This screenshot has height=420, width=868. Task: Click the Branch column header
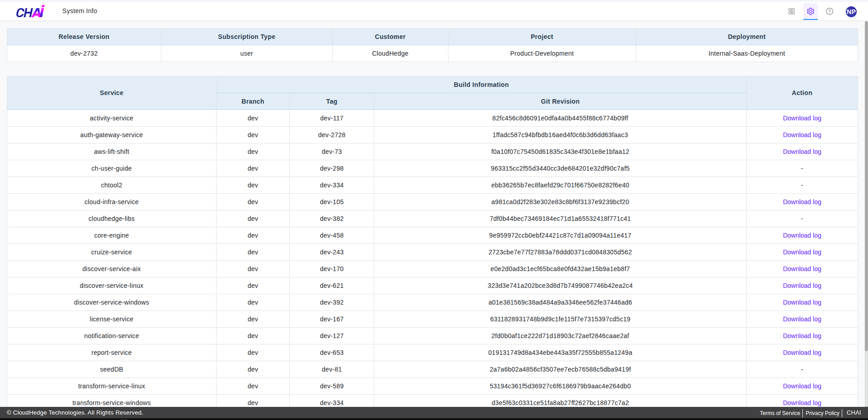click(x=253, y=101)
